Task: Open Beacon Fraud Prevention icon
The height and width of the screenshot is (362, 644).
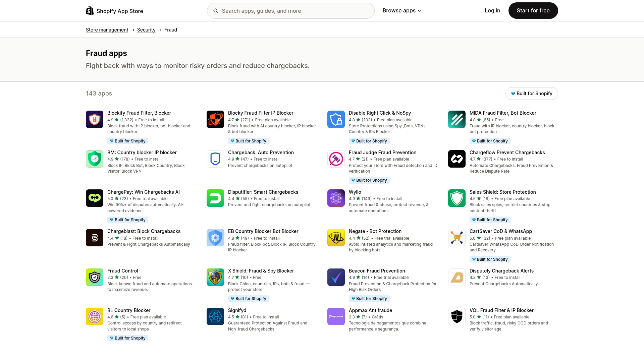Action: [x=336, y=277]
